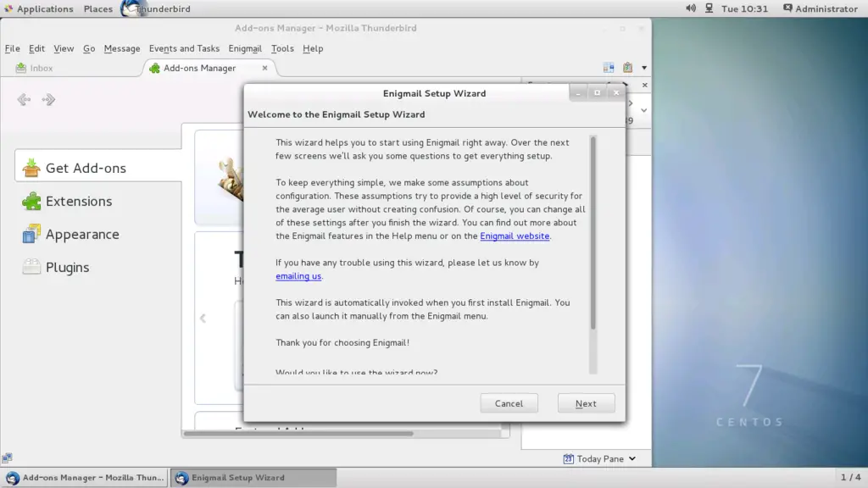Click the emailing us link
868x488 pixels.
pyautogui.click(x=298, y=276)
